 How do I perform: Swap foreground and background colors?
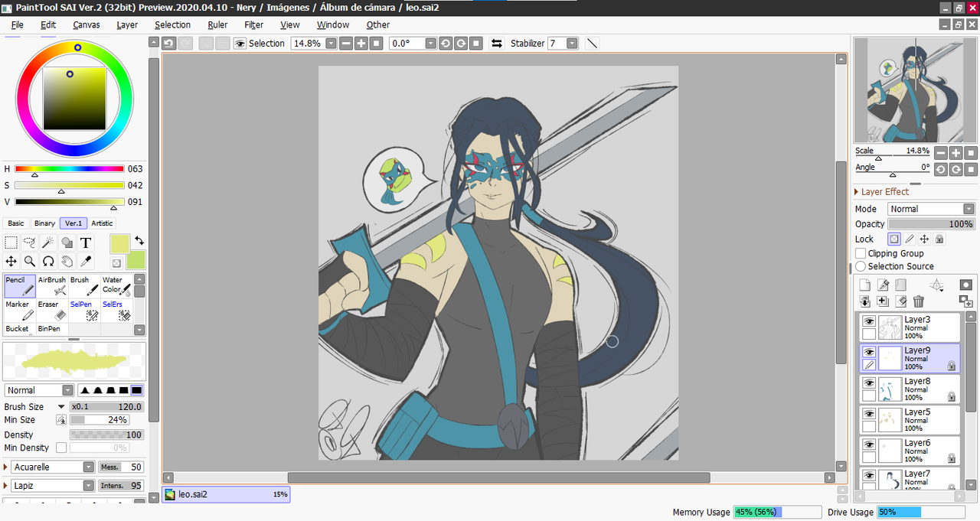click(x=139, y=241)
